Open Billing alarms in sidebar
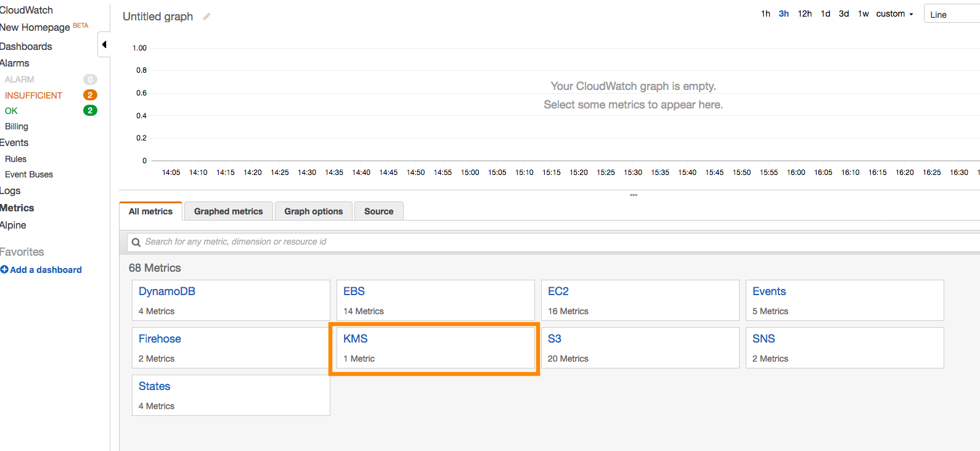The height and width of the screenshot is (451, 980). [x=17, y=126]
